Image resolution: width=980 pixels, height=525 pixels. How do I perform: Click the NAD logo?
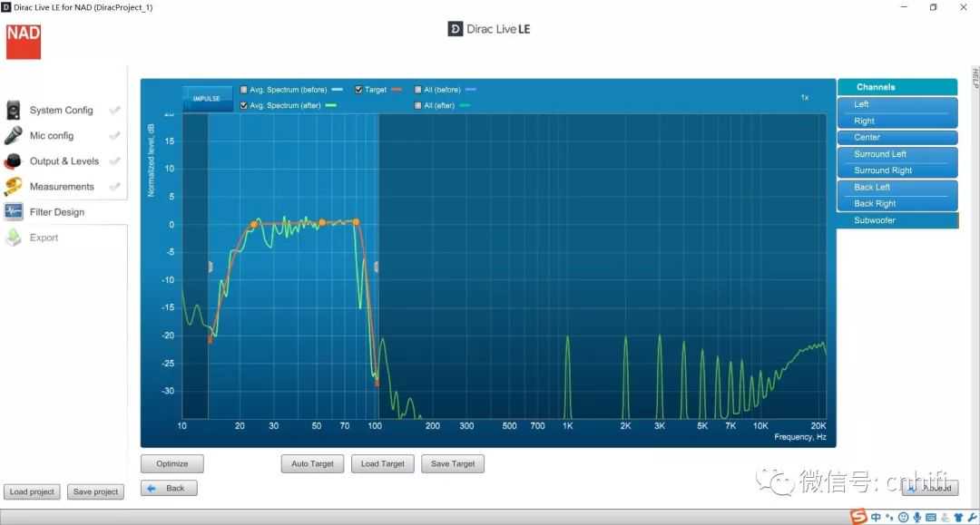(x=24, y=42)
